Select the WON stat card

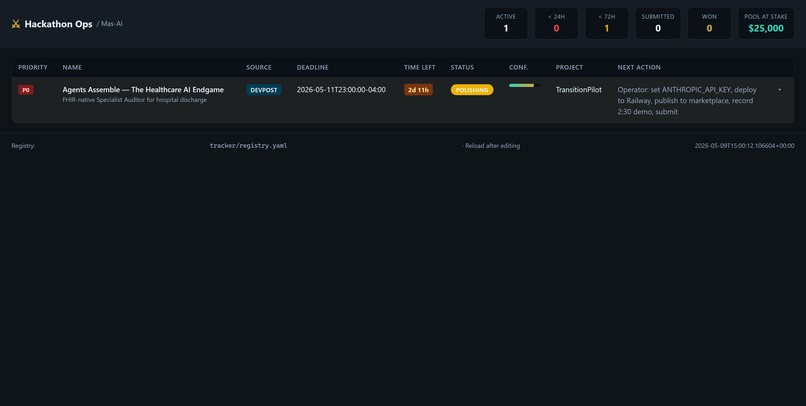coord(709,23)
